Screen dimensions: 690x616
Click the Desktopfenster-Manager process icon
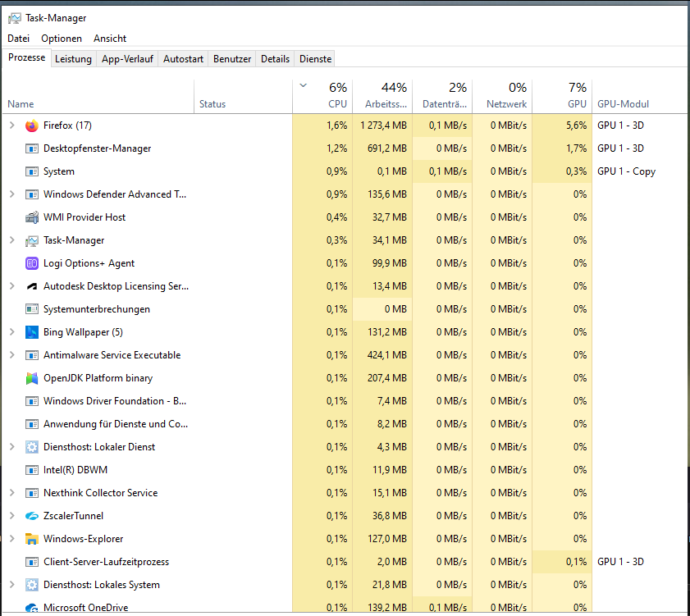(32, 148)
